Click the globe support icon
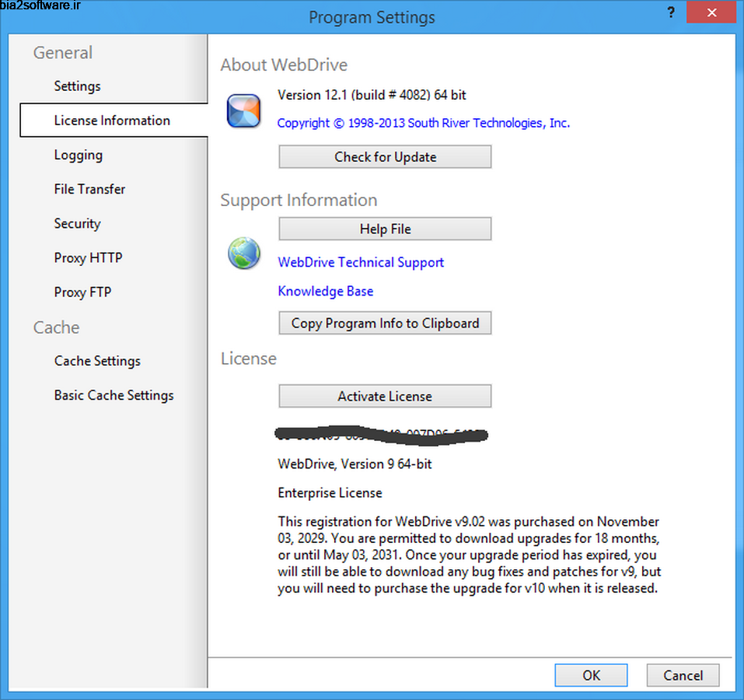This screenshot has height=700, width=744. (243, 254)
